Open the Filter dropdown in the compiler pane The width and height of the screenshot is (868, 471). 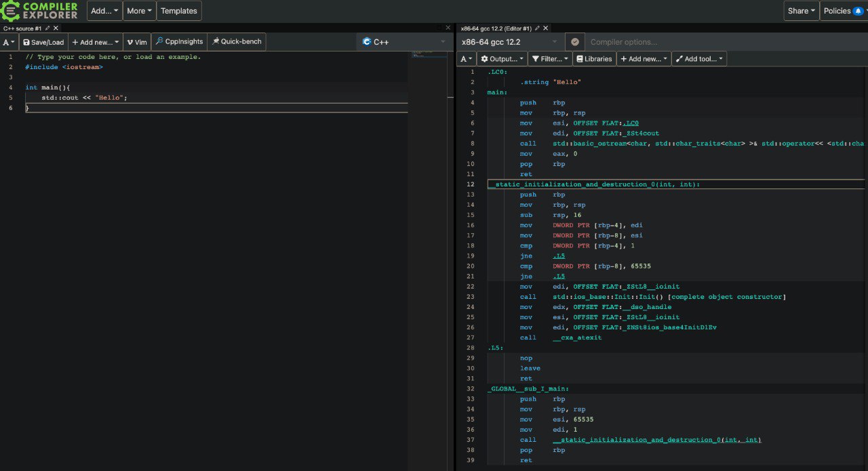549,59
